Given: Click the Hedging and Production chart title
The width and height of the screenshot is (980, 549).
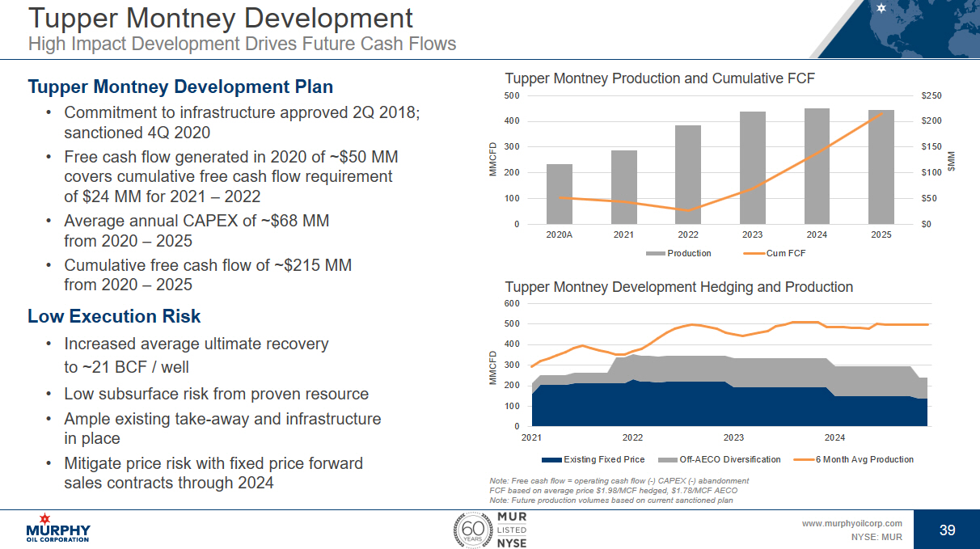Looking at the screenshot, I should coord(678,287).
